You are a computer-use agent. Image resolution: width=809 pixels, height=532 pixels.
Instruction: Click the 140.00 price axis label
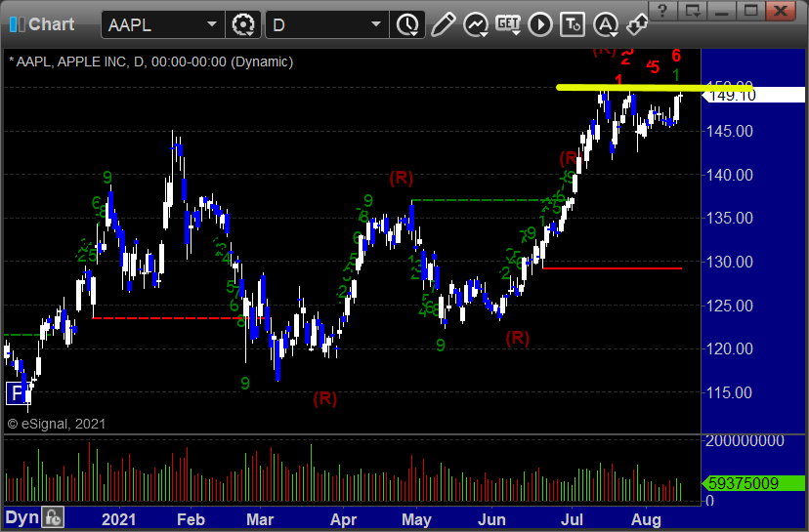(730, 176)
